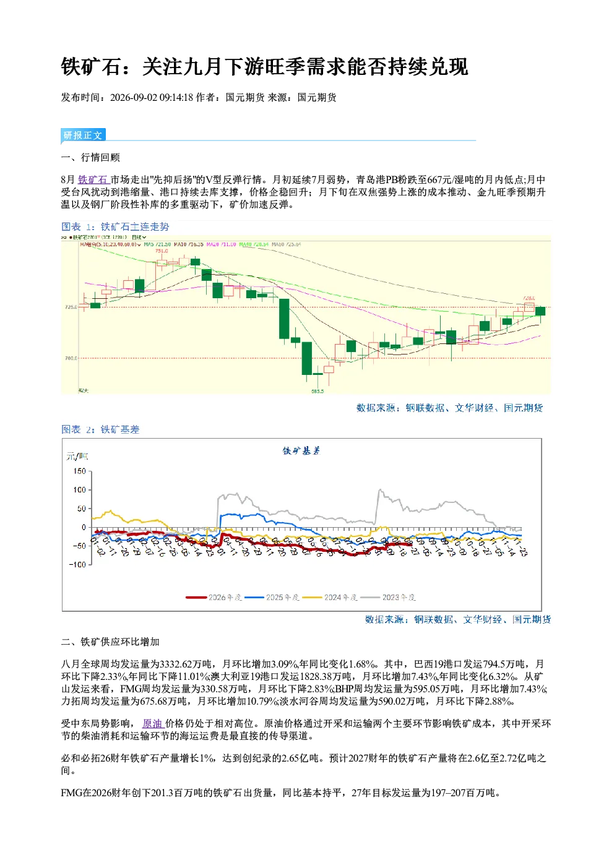
Task: Click the publish time 2026-09-02 09:14:18
Action: pos(152,97)
